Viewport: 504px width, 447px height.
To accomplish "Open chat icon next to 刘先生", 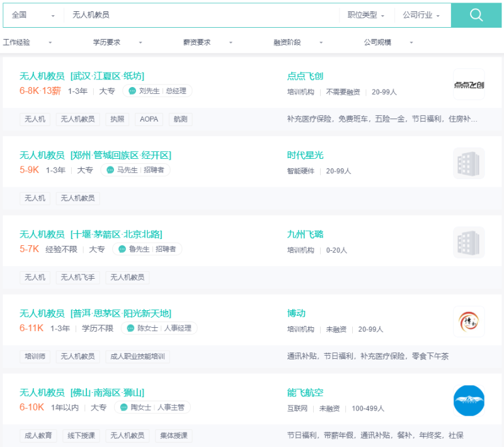I will point(132,91).
